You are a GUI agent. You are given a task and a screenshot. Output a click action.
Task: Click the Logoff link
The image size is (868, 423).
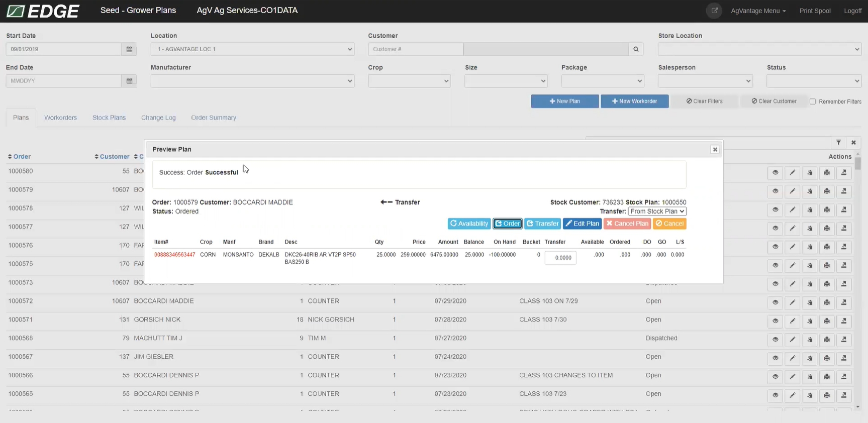point(852,11)
